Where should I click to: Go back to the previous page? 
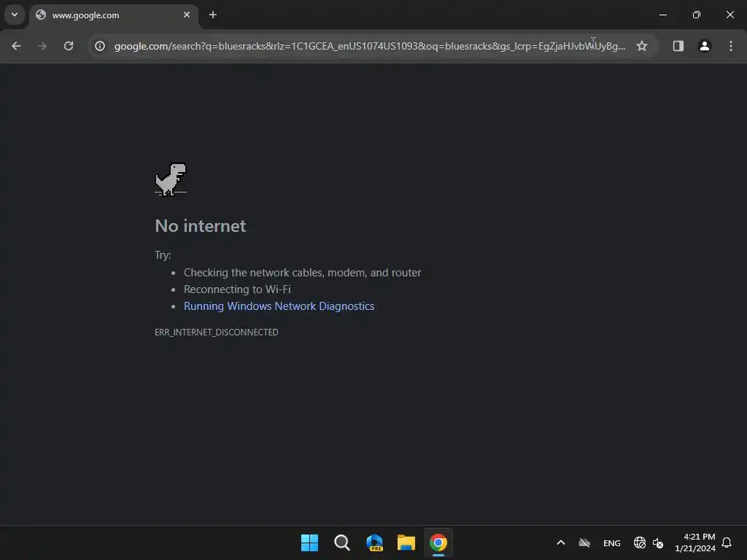(x=16, y=46)
